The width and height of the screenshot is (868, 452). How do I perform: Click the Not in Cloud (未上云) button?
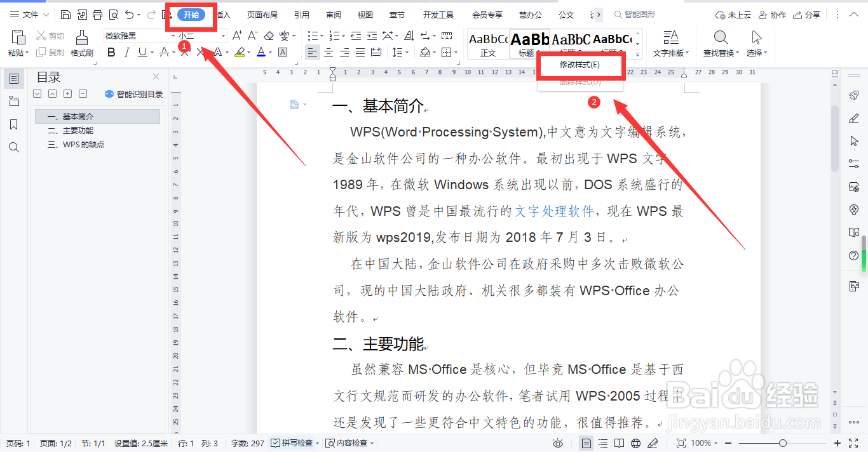(733, 15)
